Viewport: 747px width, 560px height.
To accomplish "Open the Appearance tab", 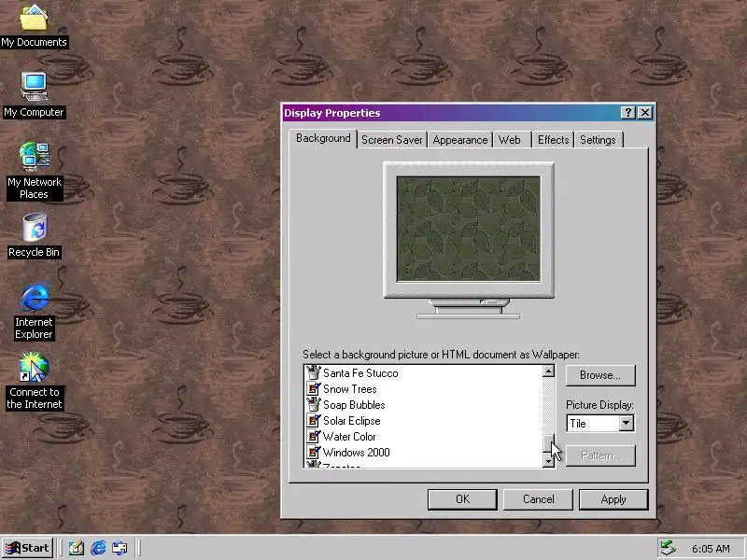I will pos(459,140).
